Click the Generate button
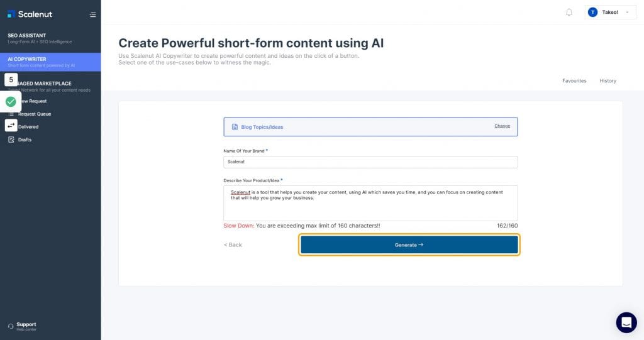 pos(409,244)
